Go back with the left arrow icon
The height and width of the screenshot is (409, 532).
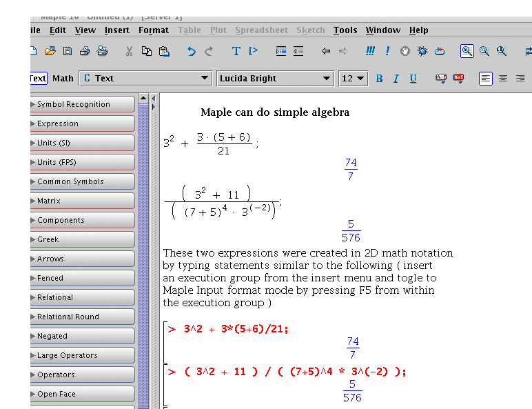(326, 51)
